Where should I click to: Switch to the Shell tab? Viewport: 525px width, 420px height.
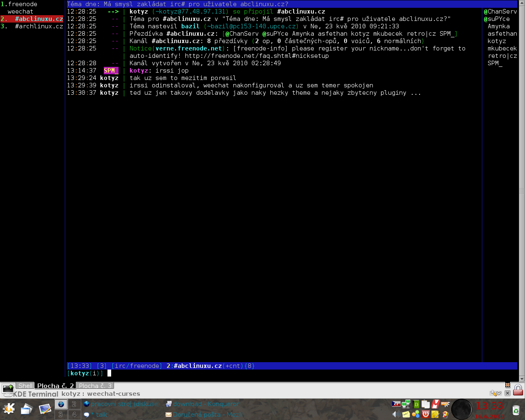click(25, 386)
